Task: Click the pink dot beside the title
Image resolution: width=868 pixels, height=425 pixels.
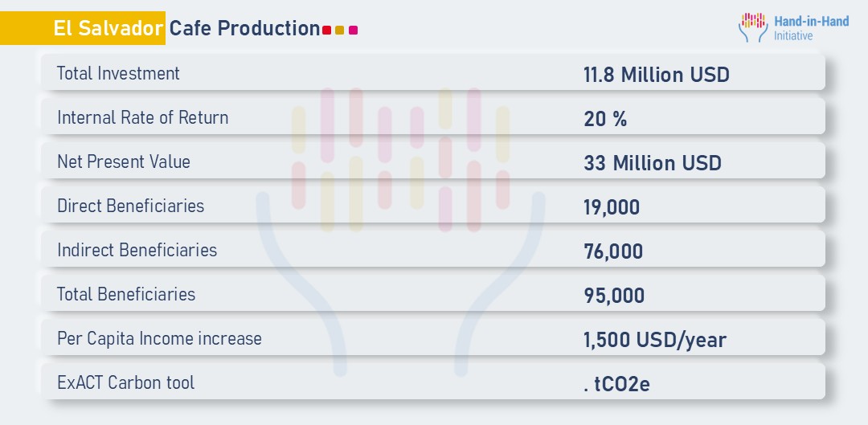Action: point(354,31)
